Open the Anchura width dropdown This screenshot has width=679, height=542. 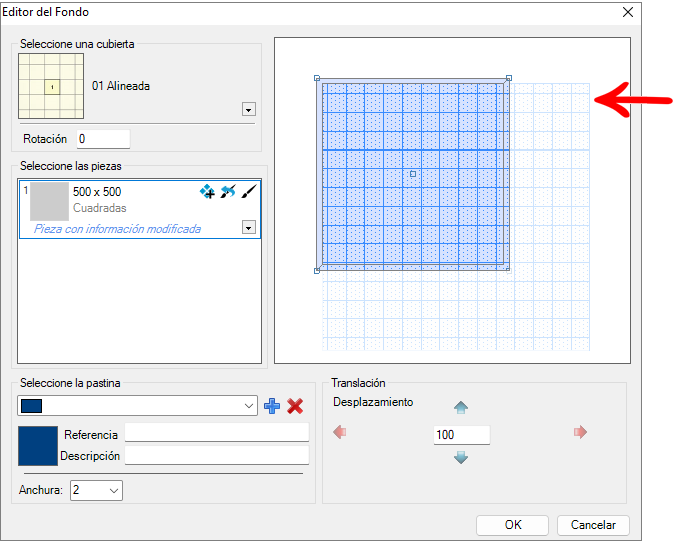click(x=96, y=490)
